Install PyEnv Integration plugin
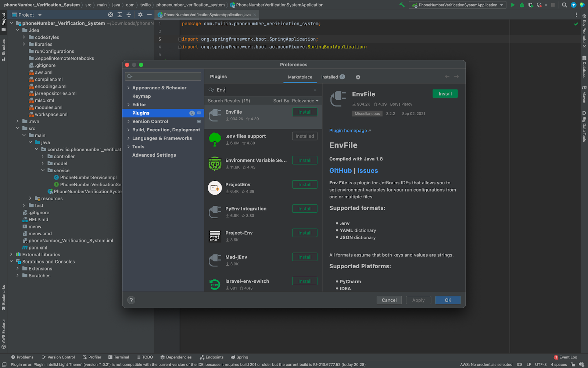 (x=305, y=209)
